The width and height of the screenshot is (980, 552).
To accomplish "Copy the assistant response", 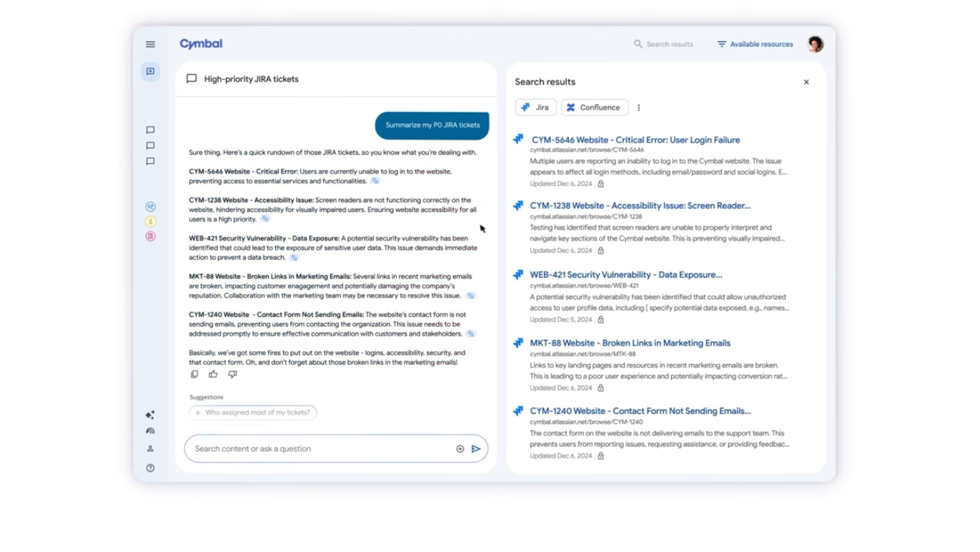I will coord(195,374).
